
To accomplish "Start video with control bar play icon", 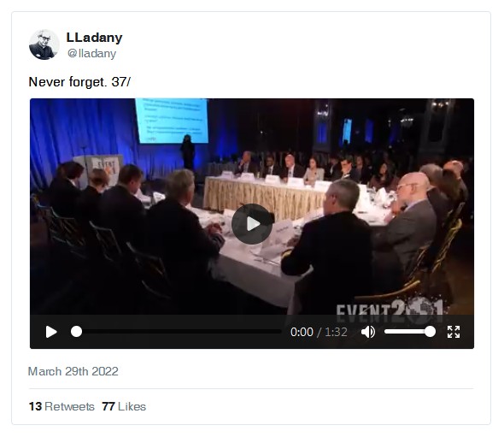I will click(x=51, y=332).
